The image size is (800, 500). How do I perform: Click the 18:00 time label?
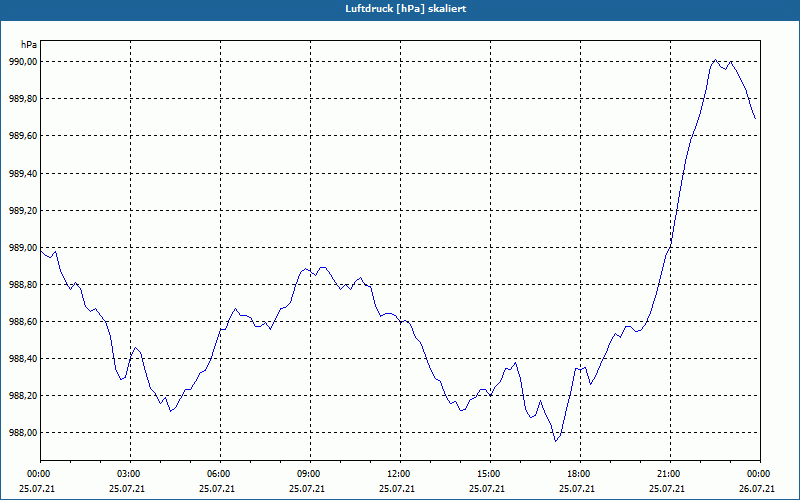point(580,474)
